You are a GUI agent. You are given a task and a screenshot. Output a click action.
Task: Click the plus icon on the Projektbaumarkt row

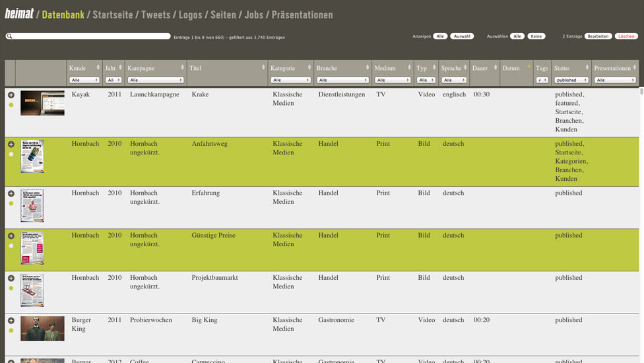(x=11, y=278)
